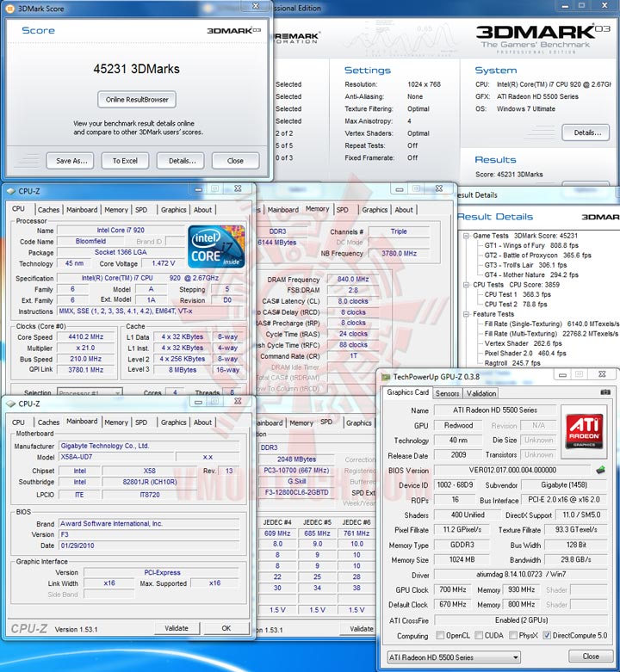
Task: Collapse the CPU Tests tree node
Action: click(x=466, y=285)
